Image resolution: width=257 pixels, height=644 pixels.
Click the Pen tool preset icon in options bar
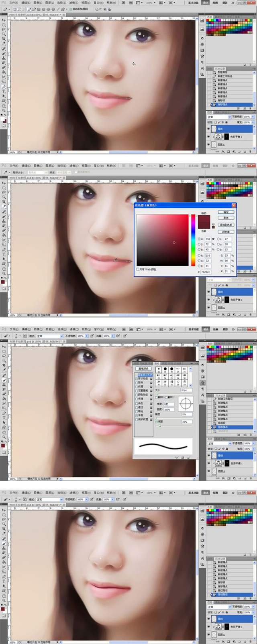(x=6, y=9)
